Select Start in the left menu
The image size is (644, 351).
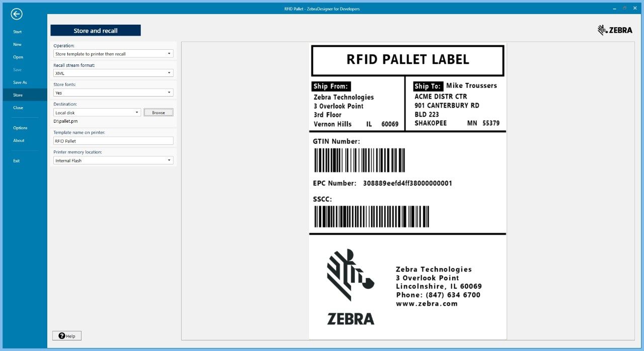click(x=18, y=32)
